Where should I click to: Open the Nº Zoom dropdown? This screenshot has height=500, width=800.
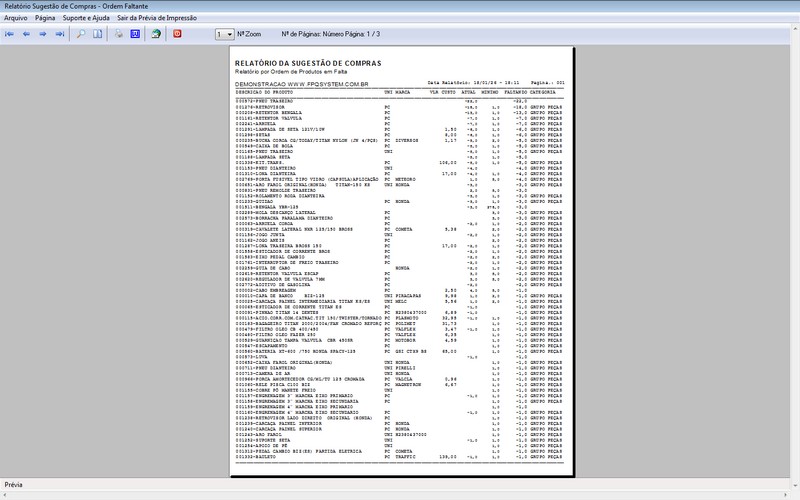223,34
